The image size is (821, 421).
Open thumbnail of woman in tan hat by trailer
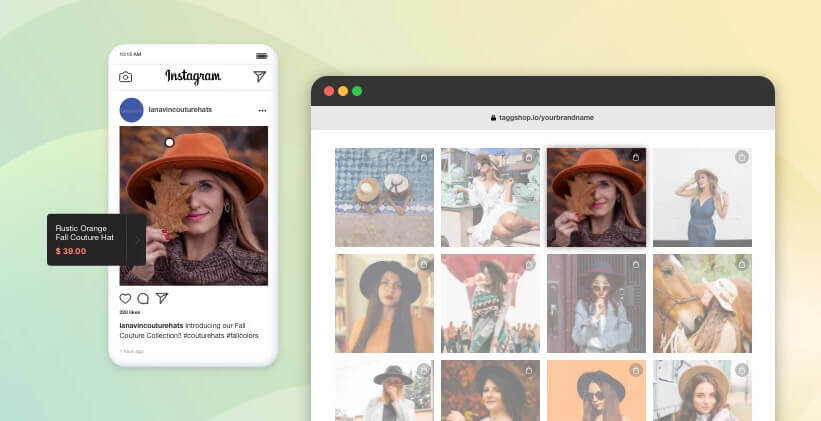tap(702, 391)
